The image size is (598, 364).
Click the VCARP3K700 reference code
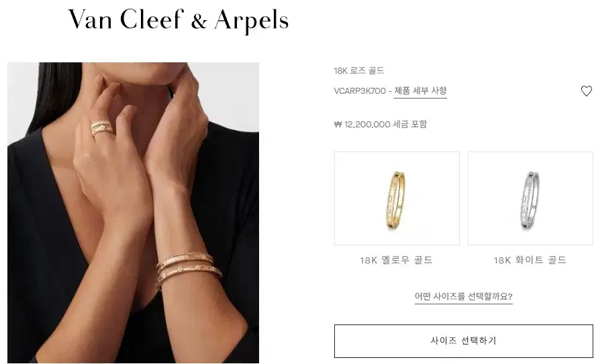[x=360, y=91]
